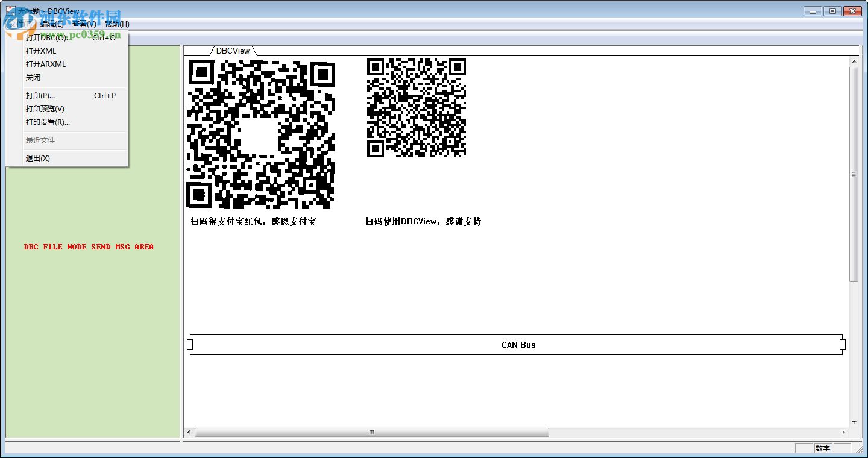The width and height of the screenshot is (868, 458).
Task: Open 打印预览(V) print preview
Action: pos(44,108)
